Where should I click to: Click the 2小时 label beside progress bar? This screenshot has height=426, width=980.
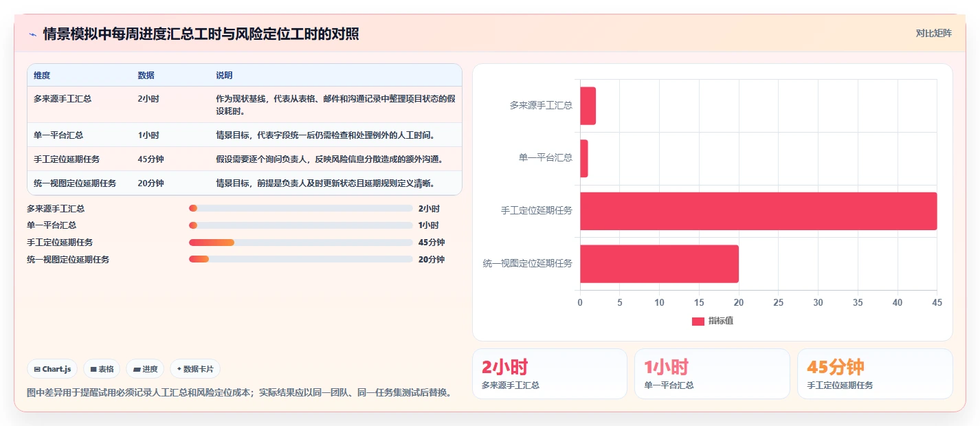click(x=429, y=208)
